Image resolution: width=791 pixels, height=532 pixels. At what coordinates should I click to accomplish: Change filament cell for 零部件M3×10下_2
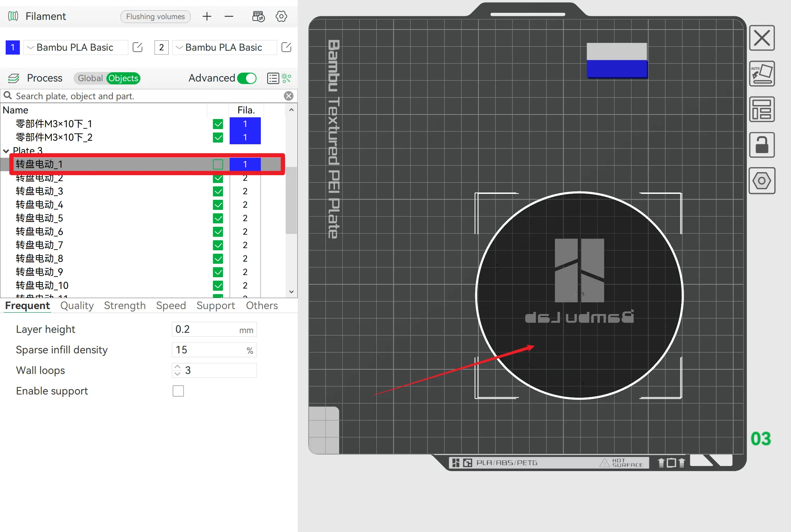pos(245,138)
